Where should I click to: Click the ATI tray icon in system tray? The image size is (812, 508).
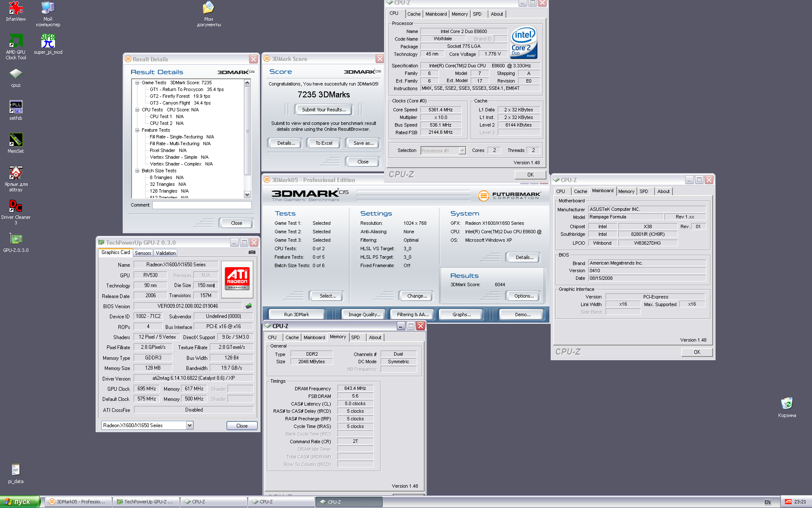click(788, 502)
